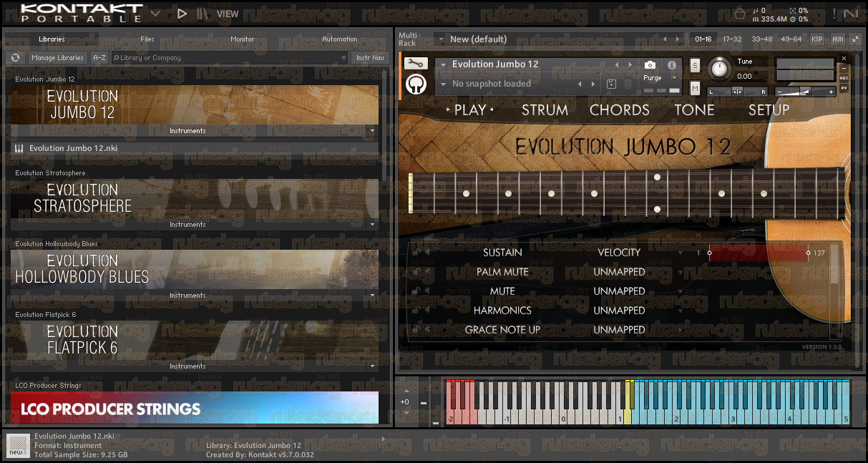
Task: Click the NI logo at top right
Action: tap(851, 13)
